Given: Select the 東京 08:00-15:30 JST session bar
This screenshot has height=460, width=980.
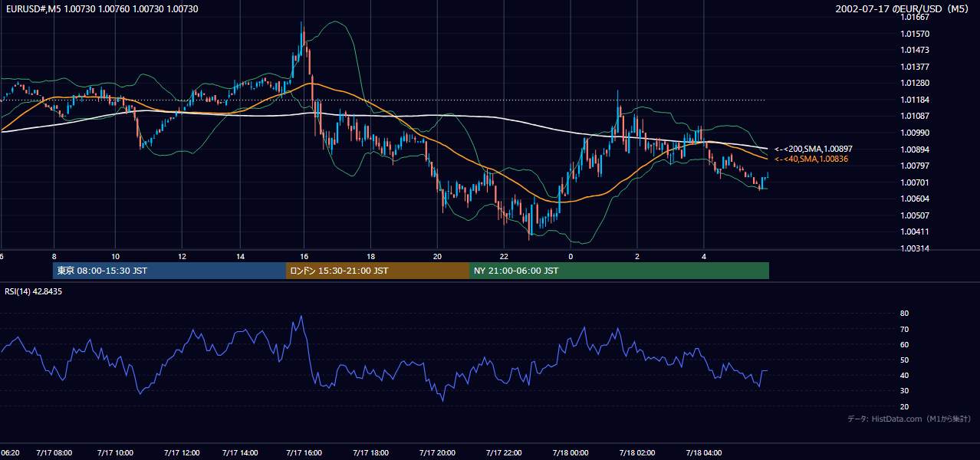Looking at the screenshot, I should tap(169, 271).
